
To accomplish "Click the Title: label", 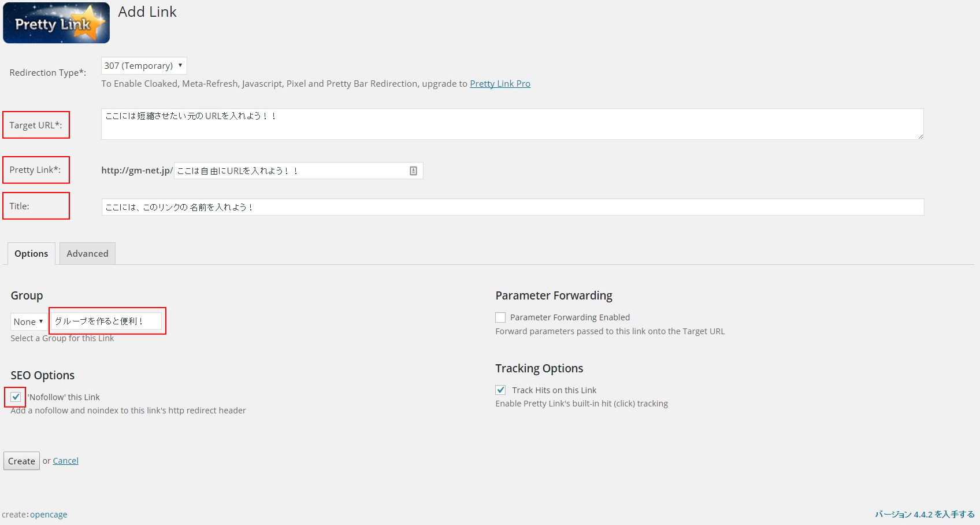I will click(19, 206).
